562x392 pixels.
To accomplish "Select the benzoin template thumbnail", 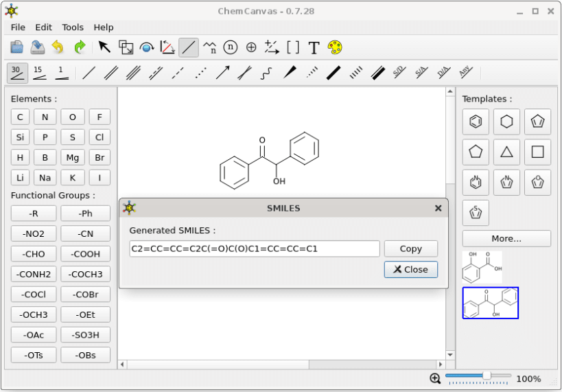I will tap(491, 303).
